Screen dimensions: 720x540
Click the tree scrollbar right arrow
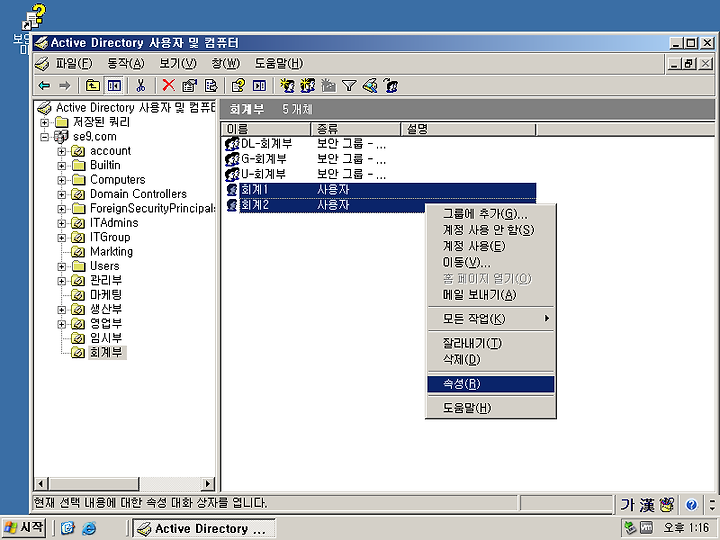coord(208,484)
